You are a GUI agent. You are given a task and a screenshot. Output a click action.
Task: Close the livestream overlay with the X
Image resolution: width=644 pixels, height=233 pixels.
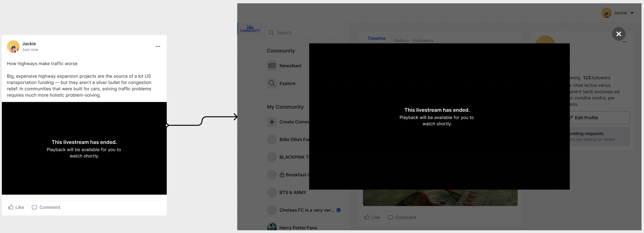(x=618, y=34)
